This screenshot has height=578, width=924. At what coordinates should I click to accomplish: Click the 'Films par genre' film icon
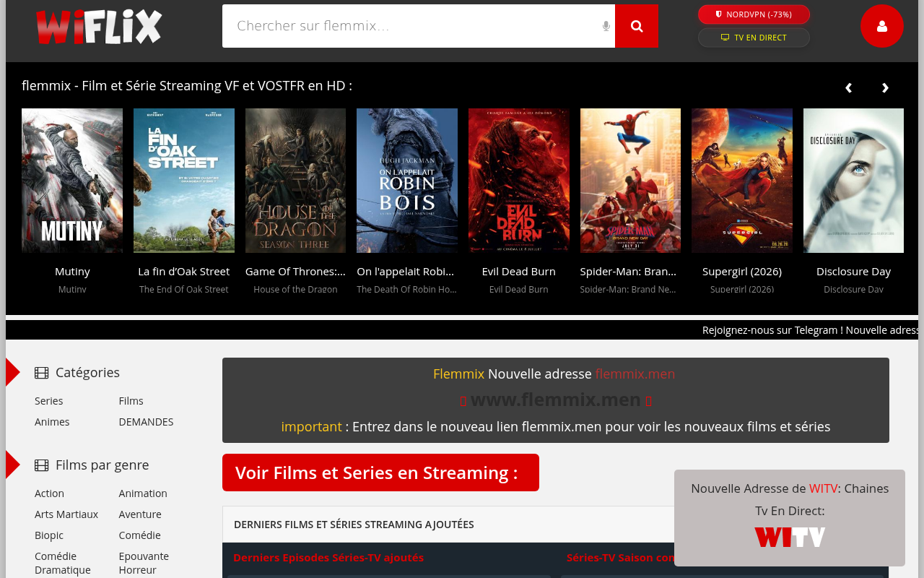[x=42, y=465]
